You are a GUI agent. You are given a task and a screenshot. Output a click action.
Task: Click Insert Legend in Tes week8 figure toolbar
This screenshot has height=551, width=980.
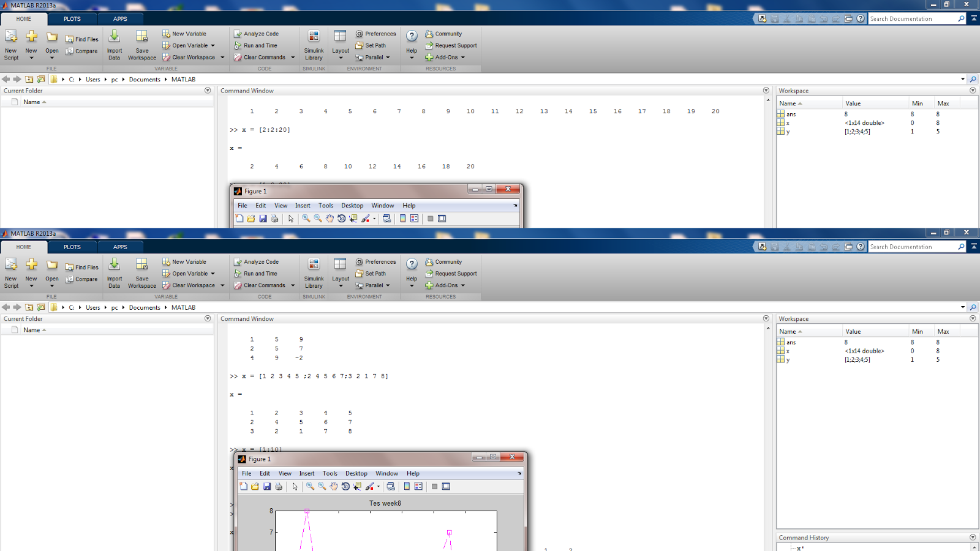418,486
